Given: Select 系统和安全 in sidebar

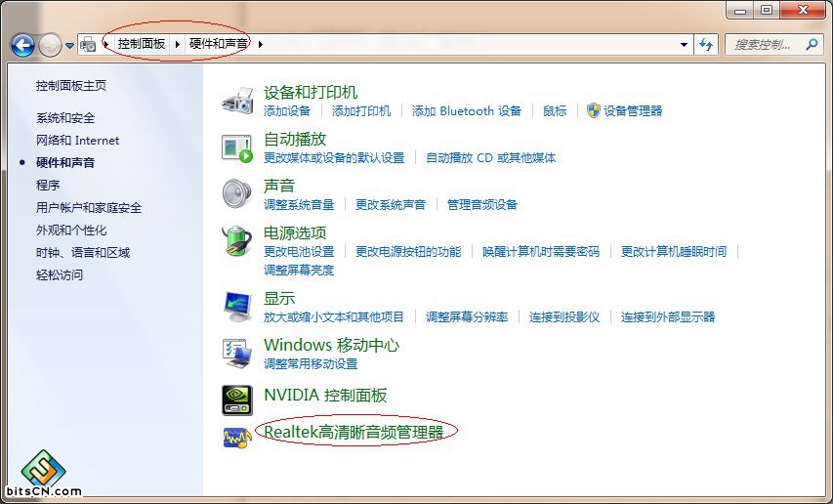Looking at the screenshot, I should [x=65, y=118].
